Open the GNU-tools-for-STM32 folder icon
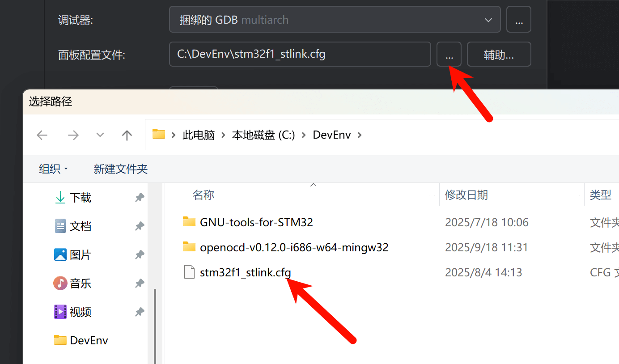619x364 pixels. click(189, 221)
